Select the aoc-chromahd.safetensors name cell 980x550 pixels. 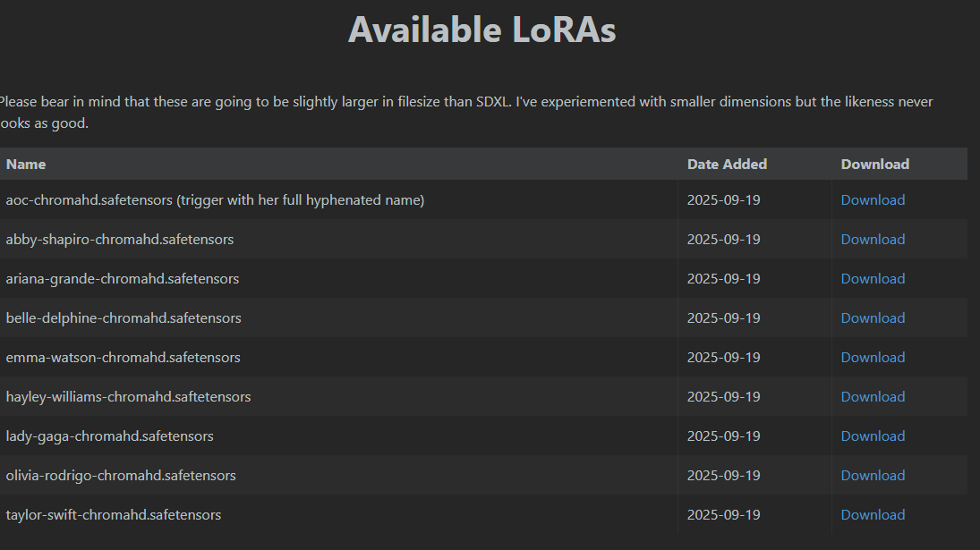[339, 199]
